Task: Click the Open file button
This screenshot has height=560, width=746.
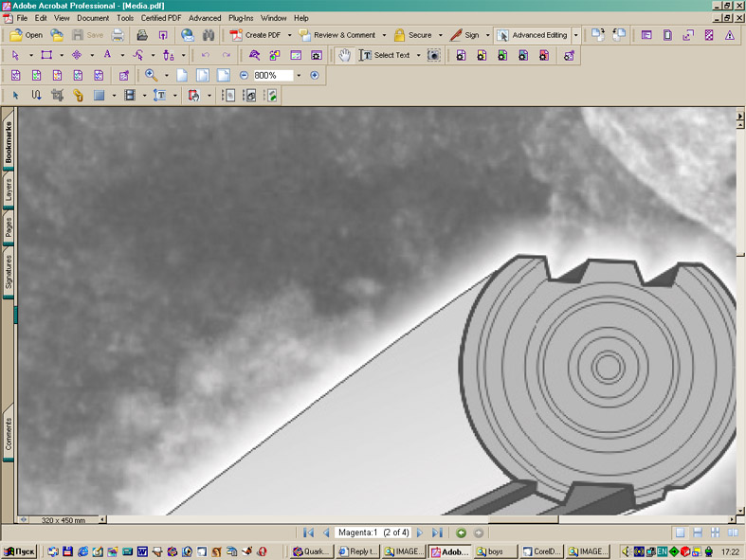Action: [x=26, y=35]
